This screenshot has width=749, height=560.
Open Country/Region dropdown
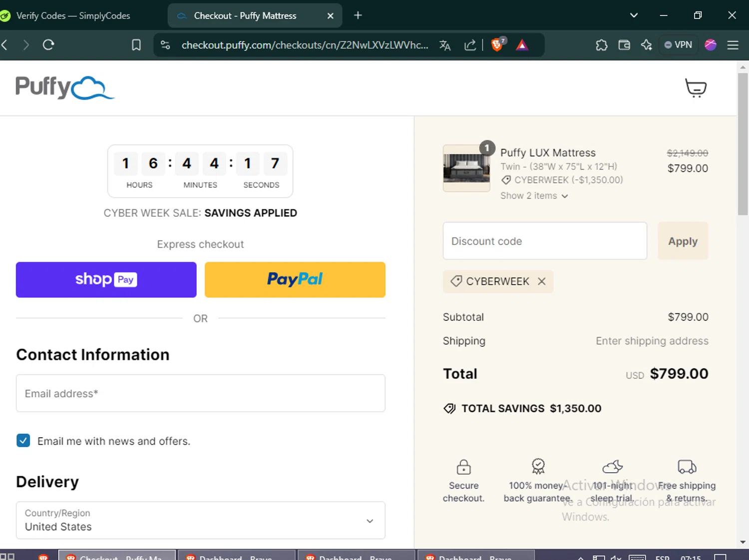(200, 520)
